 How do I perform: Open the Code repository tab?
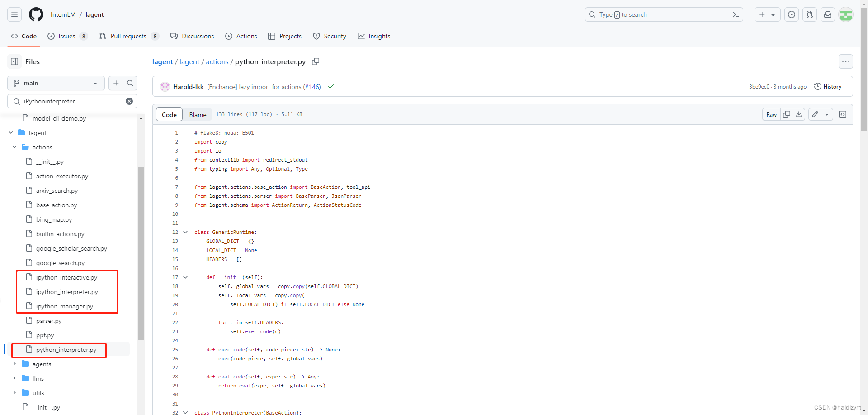pos(24,36)
